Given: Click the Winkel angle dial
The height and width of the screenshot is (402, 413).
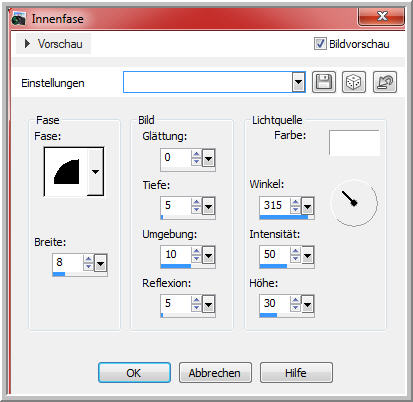Looking at the screenshot, I should (x=354, y=202).
